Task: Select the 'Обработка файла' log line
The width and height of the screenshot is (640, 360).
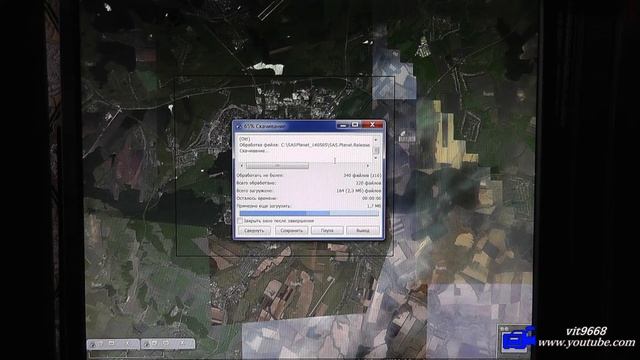Action: (304, 145)
